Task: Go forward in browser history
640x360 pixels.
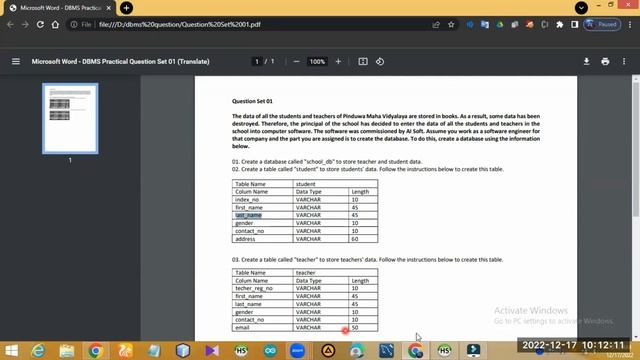Action: point(25,24)
